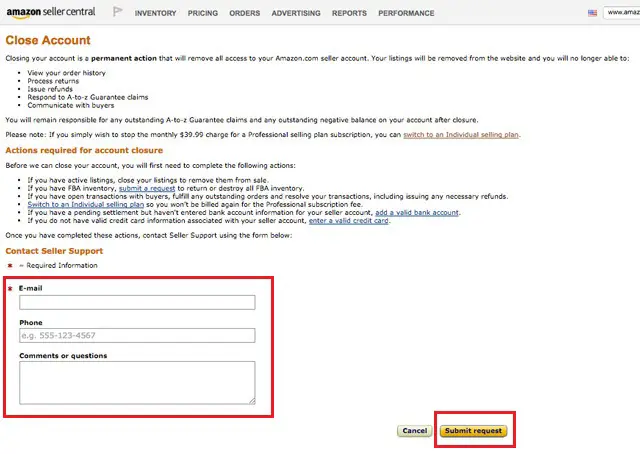Open the www.amazon marketplace selector
Screen dimensions: 640x454
click(622, 13)
